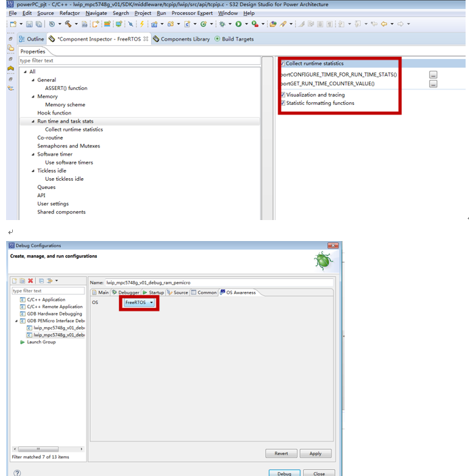Click the flashlight Search toolbar icon
The width and height of the screenshot is (469, 476).
(x=283, y=24)
